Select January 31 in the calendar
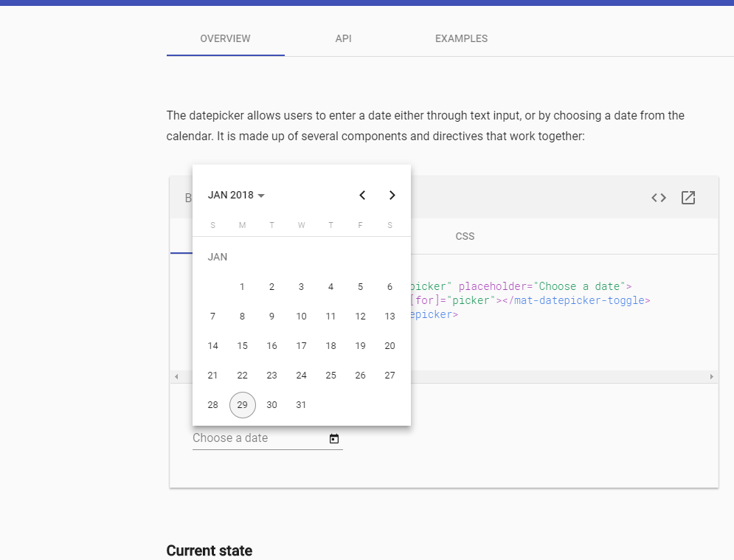734x560 pixels. 301,404
